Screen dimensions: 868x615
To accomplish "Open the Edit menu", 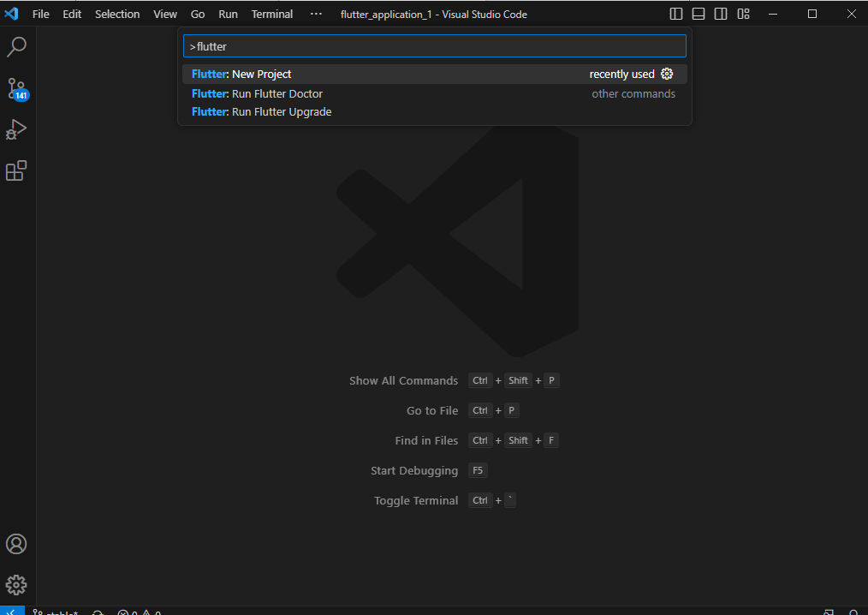I will (72, 15).
